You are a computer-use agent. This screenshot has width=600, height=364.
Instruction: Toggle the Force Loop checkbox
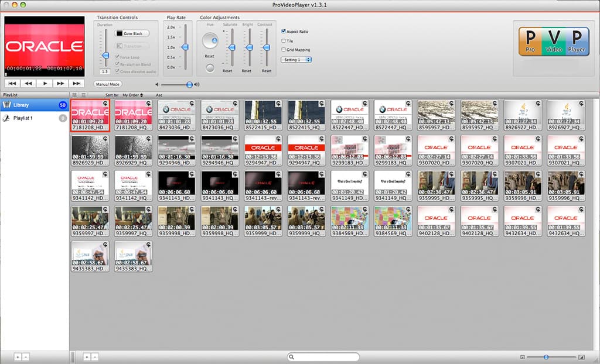pos(117,57)
